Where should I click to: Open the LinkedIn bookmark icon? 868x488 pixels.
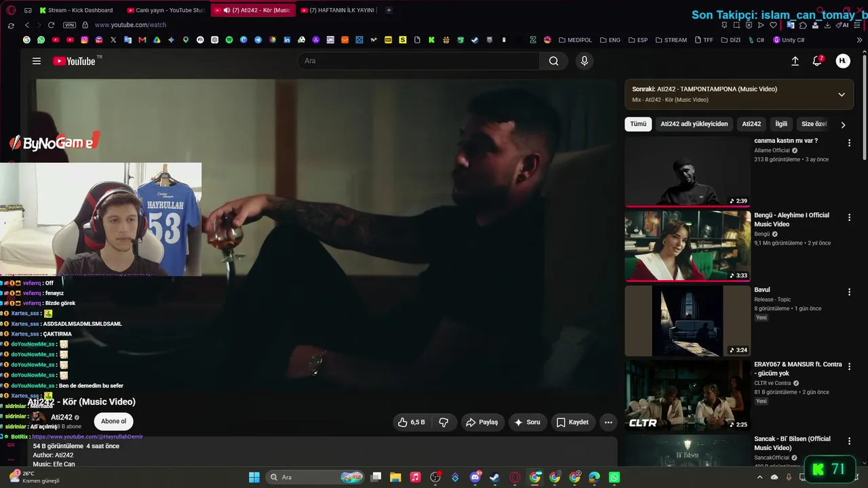(x=287, y=40)
